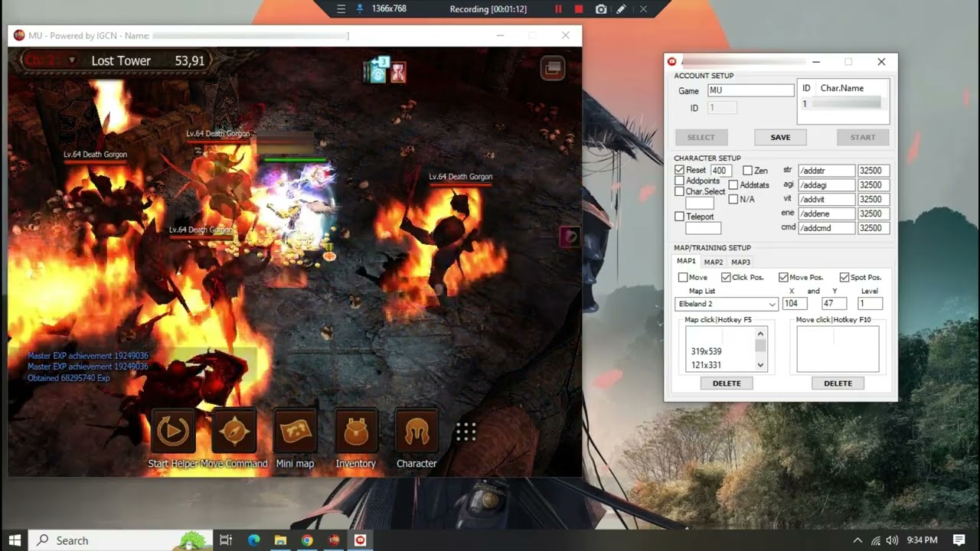Click the Windows taskbar Search box
Screen dimensions: 980x551
pos(121,540)
